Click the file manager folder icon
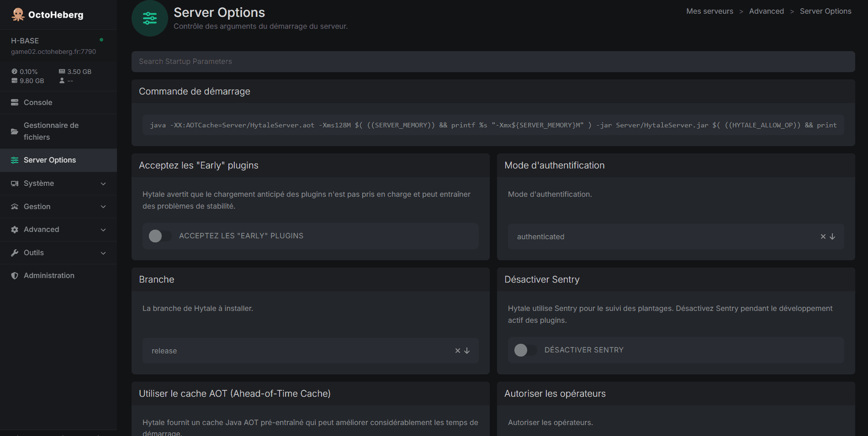The height and width of the screenshot is (436, 868). (15, 131)
